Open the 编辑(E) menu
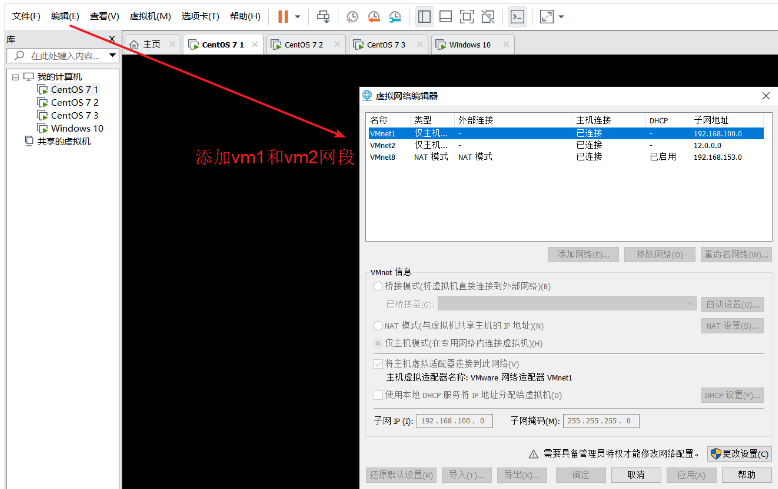The image size is (778, 489). coord(65,16)
